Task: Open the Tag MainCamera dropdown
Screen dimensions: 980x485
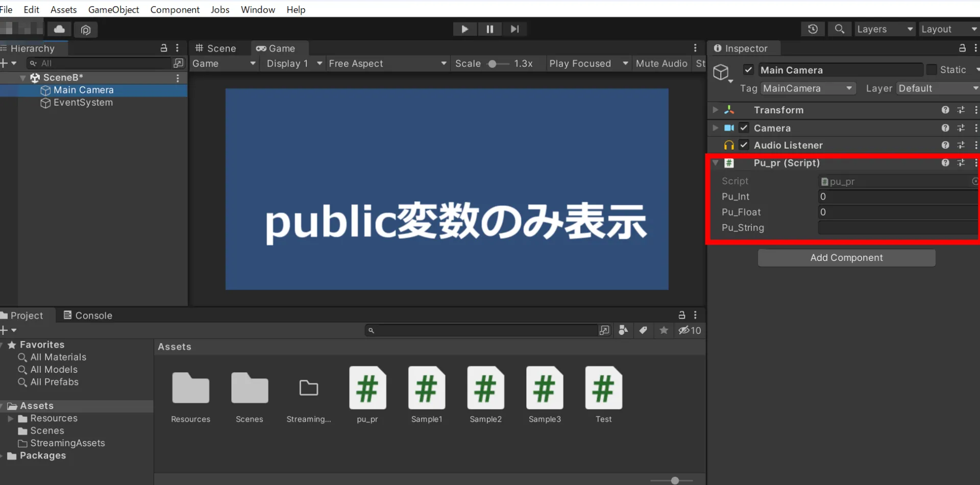Action: coord(808,88)
